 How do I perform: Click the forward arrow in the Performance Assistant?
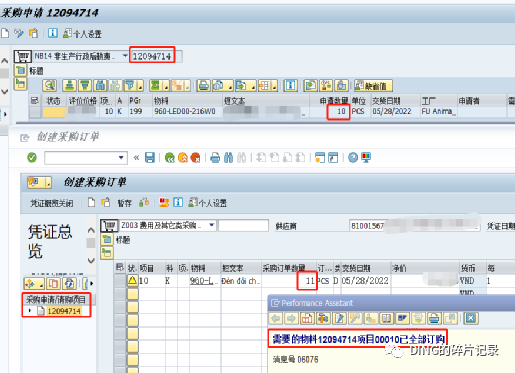pos(291,319)
